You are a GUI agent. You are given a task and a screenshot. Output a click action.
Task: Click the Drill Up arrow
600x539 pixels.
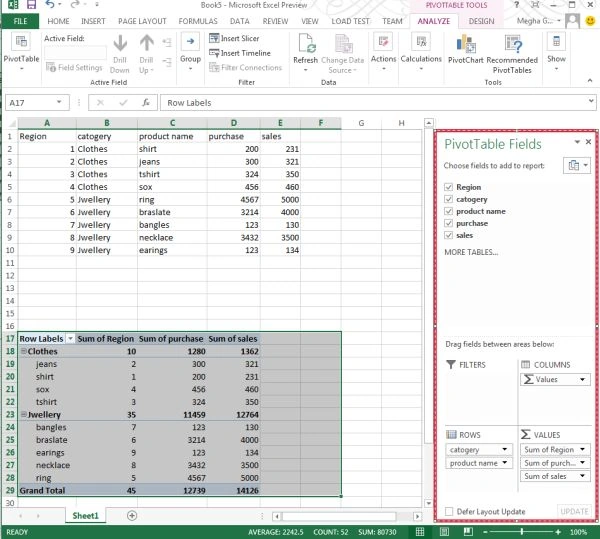pos(146,54)
